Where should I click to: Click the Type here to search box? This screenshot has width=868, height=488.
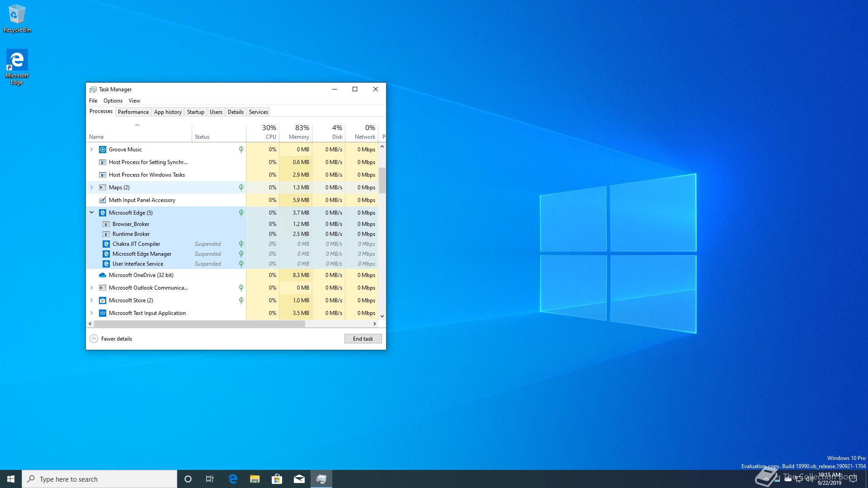click(99, 479)
